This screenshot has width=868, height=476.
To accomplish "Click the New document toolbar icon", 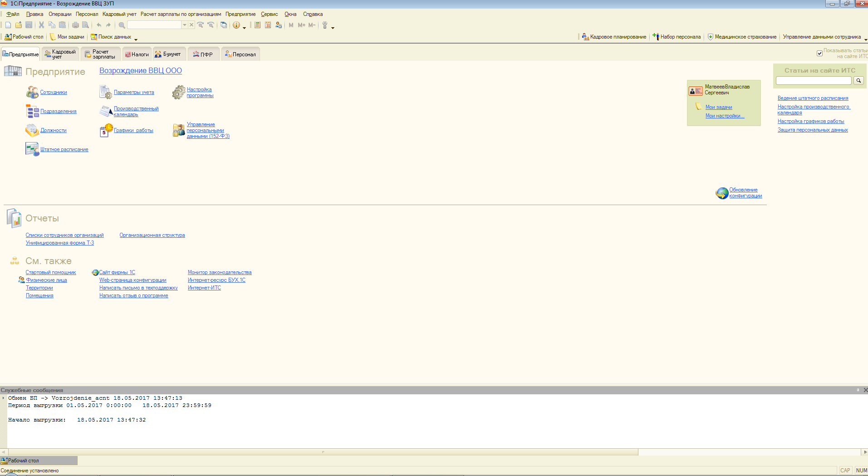I will pyautogui.click(x=8, y=25).
